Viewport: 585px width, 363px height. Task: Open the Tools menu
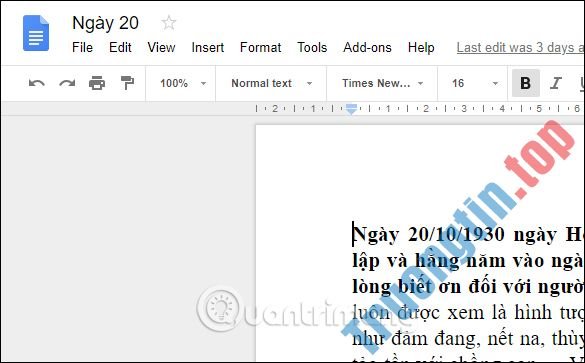(x=312, y=48)
